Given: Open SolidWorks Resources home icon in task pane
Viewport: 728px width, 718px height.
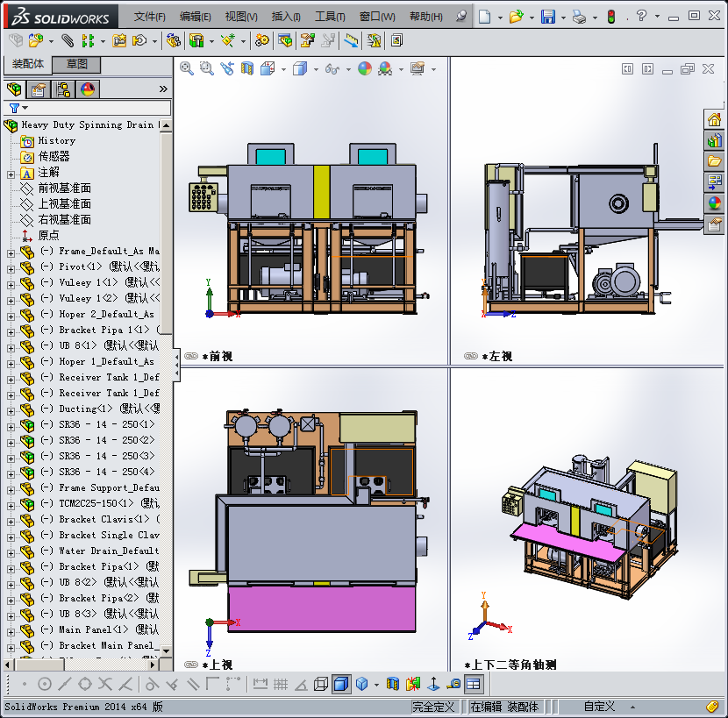Looking at the screenshot, I should (x=714, y=120).
